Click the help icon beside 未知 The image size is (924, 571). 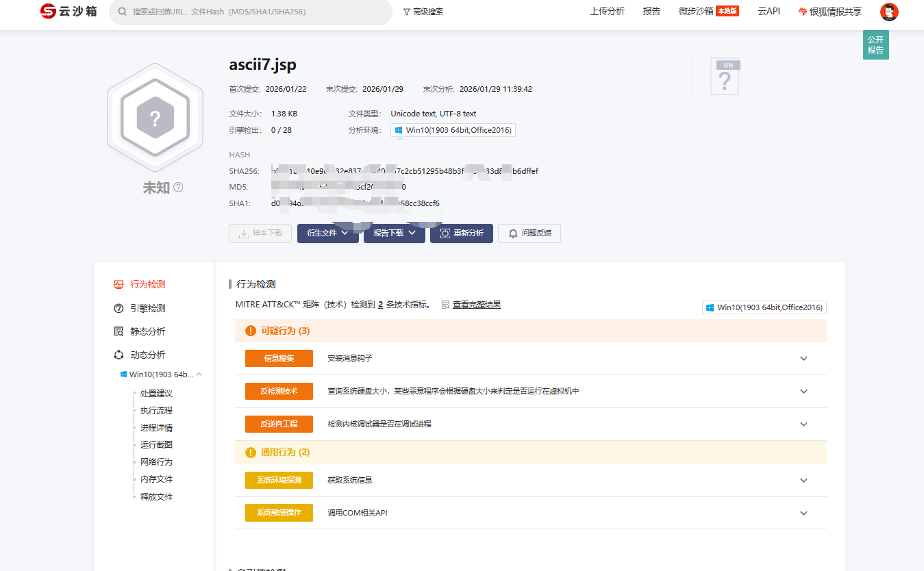click(x=178, y=187)
